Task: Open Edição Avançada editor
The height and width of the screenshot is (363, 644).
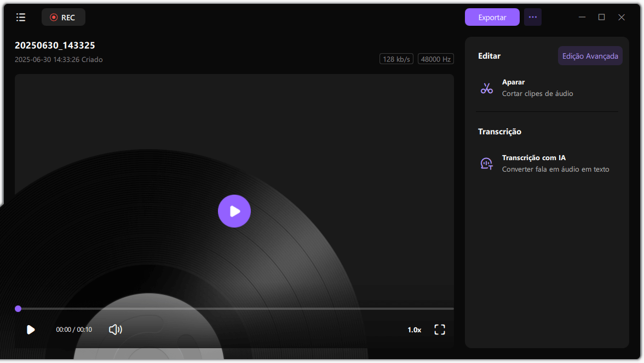Action: click(590, 56)
